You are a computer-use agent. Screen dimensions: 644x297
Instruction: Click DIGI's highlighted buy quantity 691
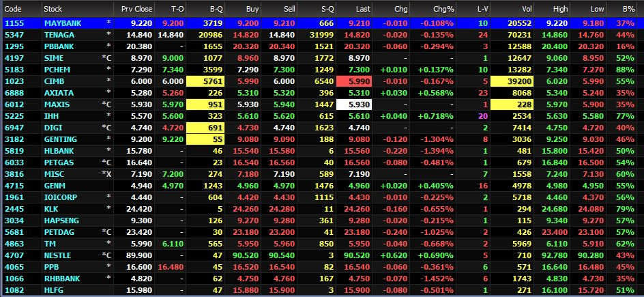point(205,128)
